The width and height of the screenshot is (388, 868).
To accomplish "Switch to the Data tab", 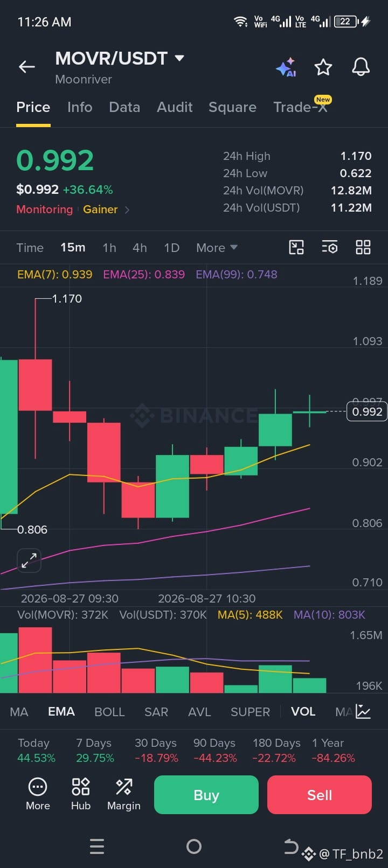I will (124, 107).
